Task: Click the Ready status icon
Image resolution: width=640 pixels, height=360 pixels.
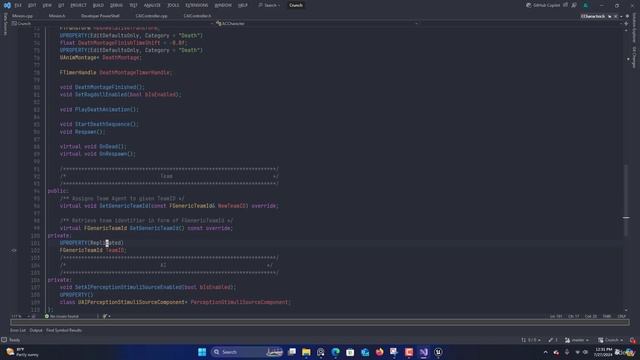Action: 4,340
